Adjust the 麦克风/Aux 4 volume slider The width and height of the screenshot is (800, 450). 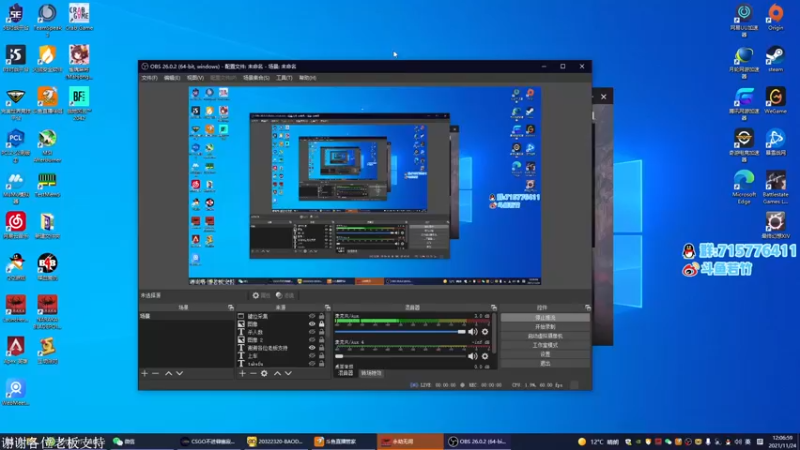(x=401, y=356)
